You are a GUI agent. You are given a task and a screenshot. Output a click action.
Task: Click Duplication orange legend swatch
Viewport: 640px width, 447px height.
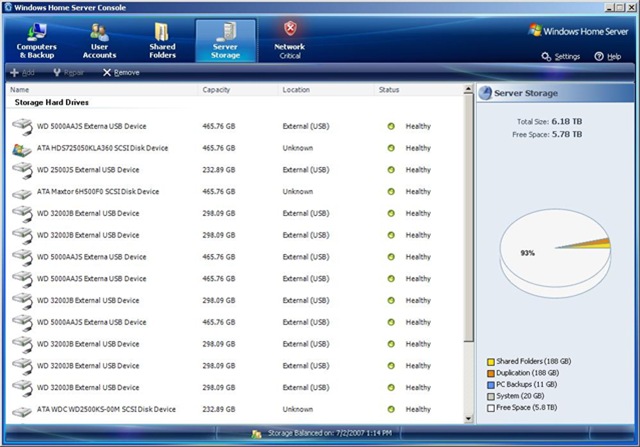[x=491, y=373]
